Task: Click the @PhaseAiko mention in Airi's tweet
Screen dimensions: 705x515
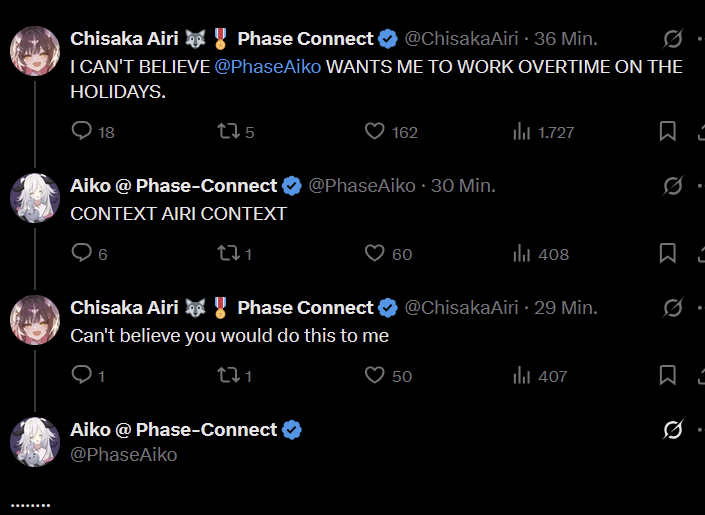Action: click(268, 67)
